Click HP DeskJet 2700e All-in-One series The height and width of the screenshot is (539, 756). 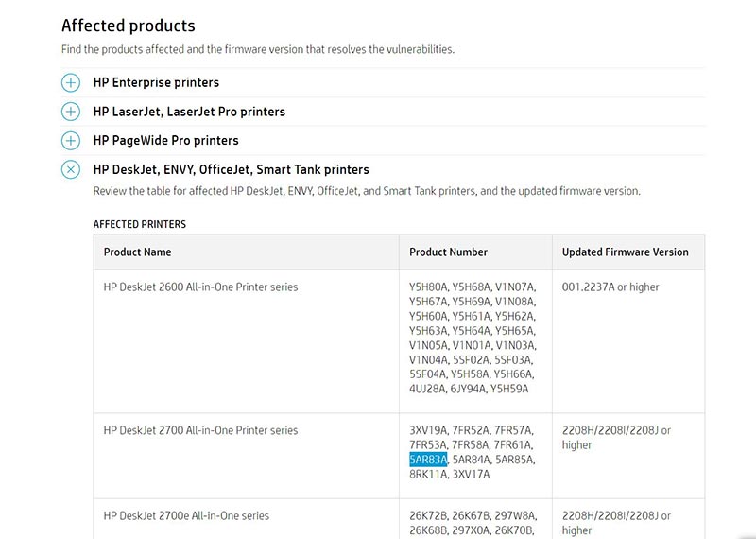tap(186, 516)
